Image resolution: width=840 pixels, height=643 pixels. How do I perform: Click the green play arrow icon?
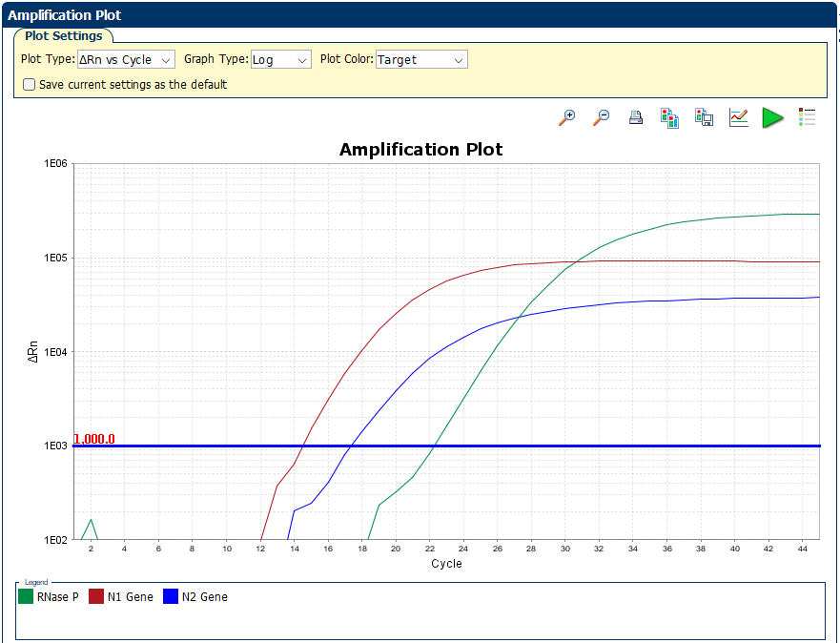click(x=772, y=117)
